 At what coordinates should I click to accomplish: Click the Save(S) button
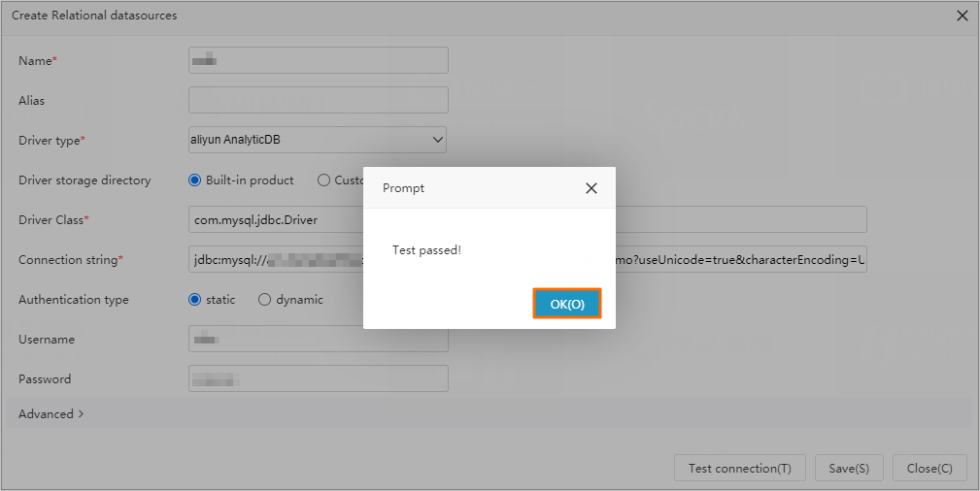tap(849, 468)
